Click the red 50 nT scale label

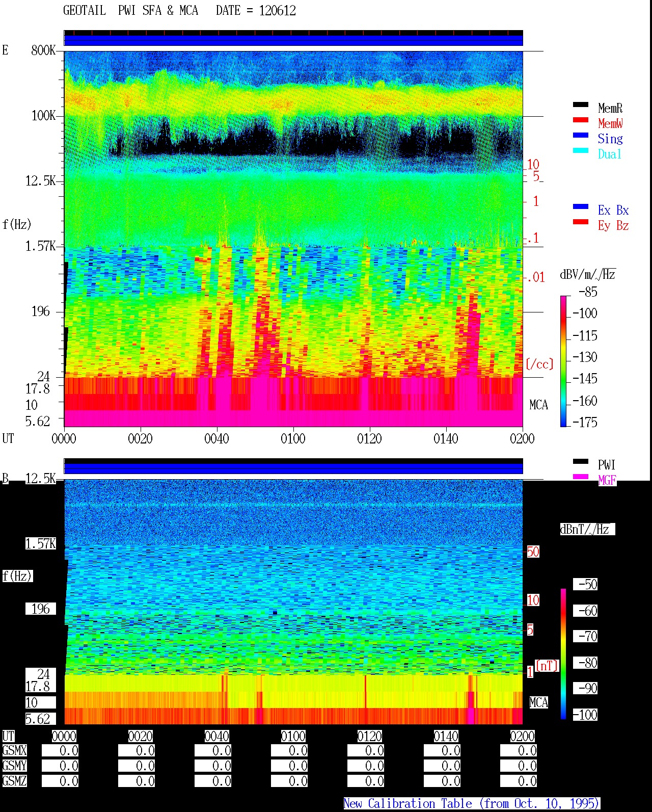[533, 552]
